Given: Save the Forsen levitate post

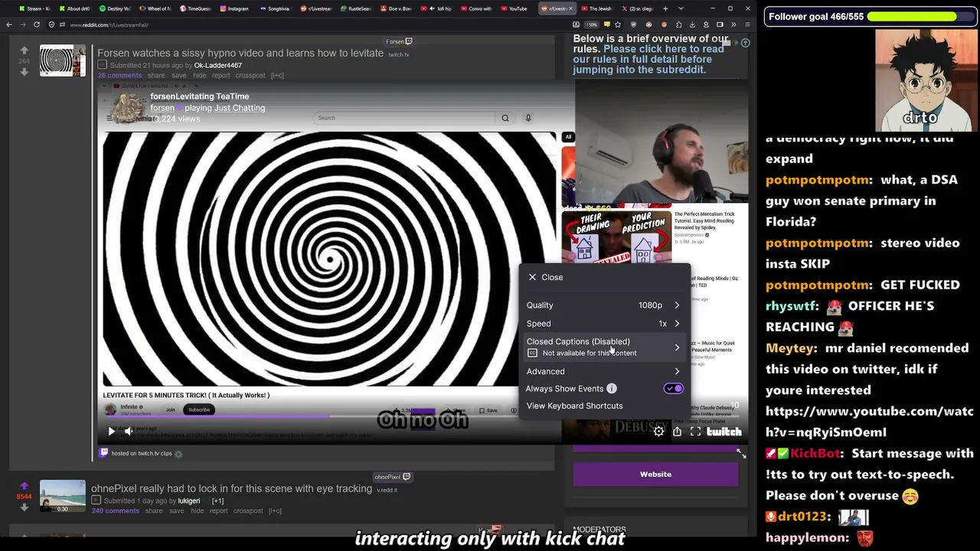Looking at the screenshot, I should [x=179, y=76].
